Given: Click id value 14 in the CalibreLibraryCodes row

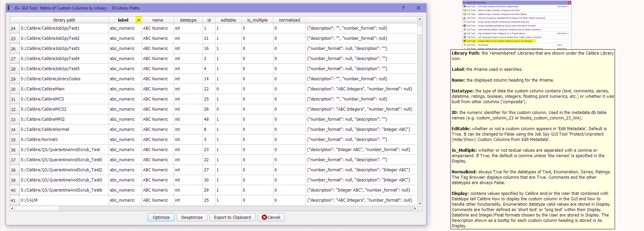Looking at the screenshot, I should coord(209,79).
